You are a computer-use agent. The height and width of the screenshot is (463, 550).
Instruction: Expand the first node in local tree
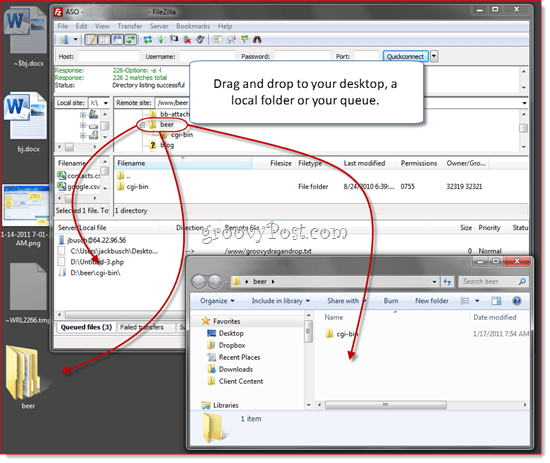[x=83, y=115]
